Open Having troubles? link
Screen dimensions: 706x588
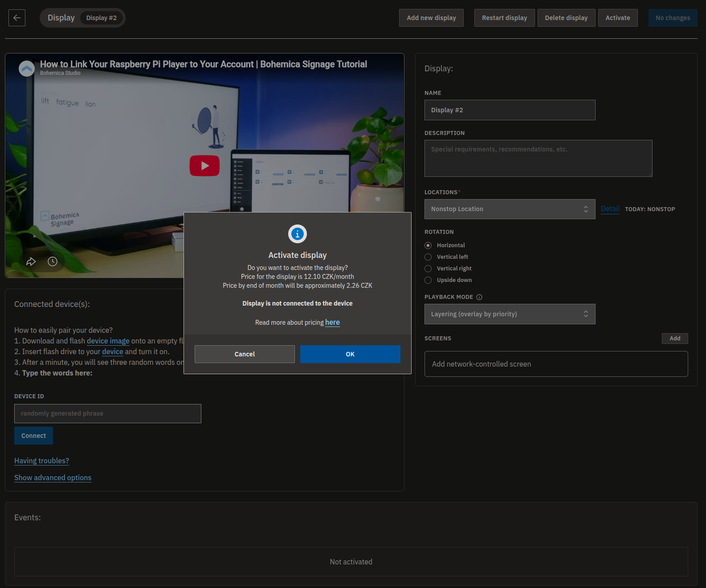[41, 461]
